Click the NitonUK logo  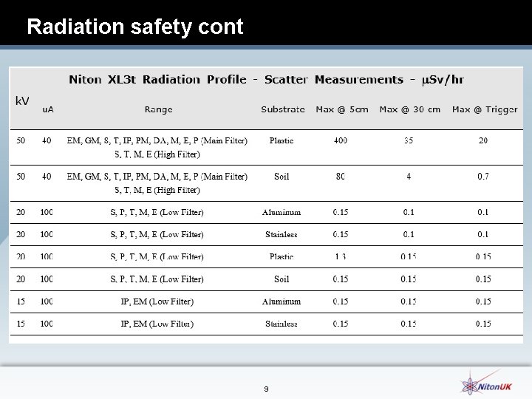click(487, 384)
